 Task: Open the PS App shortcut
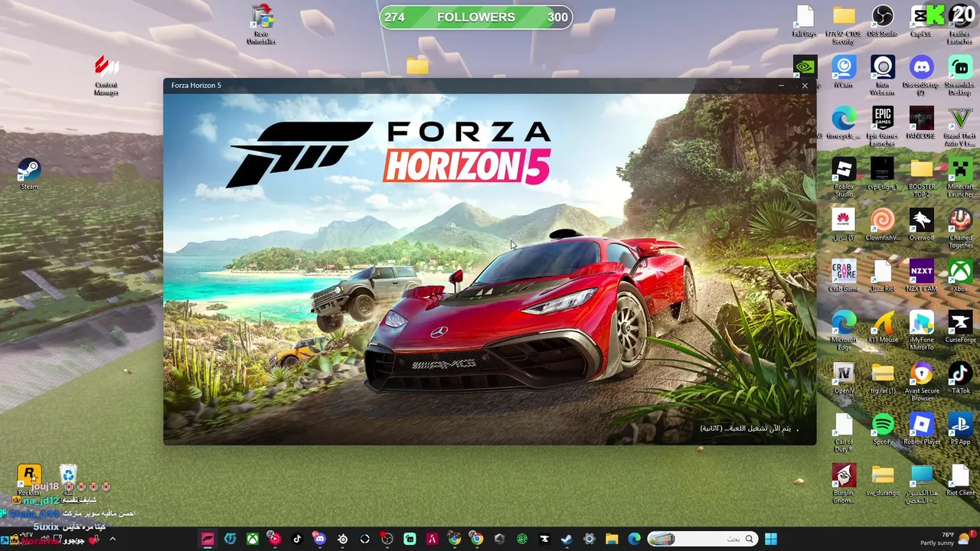(x=960, y=429)
